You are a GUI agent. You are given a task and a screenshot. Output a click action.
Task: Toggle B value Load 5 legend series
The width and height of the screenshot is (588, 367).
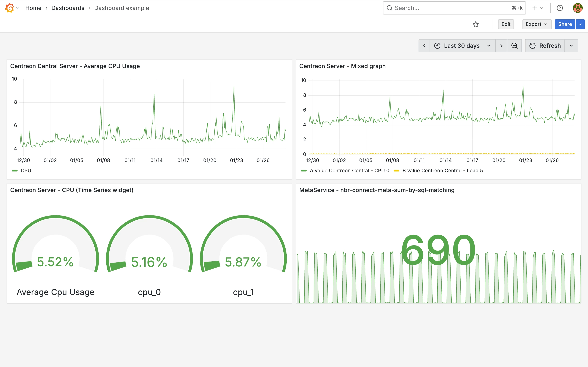click(442, 171)
